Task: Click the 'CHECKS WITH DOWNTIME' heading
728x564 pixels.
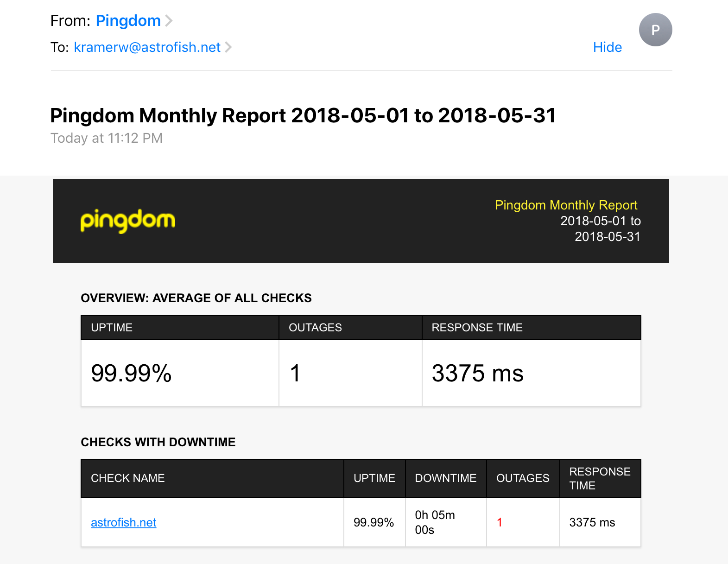Action: 158,442
